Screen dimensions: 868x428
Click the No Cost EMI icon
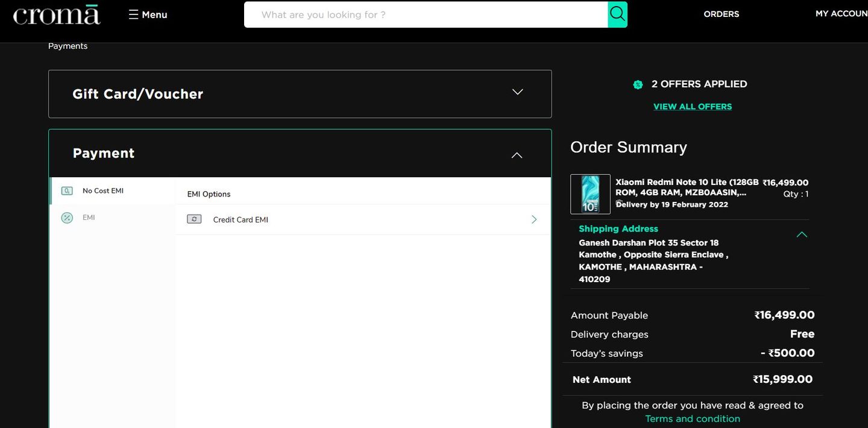pos(67,191)
